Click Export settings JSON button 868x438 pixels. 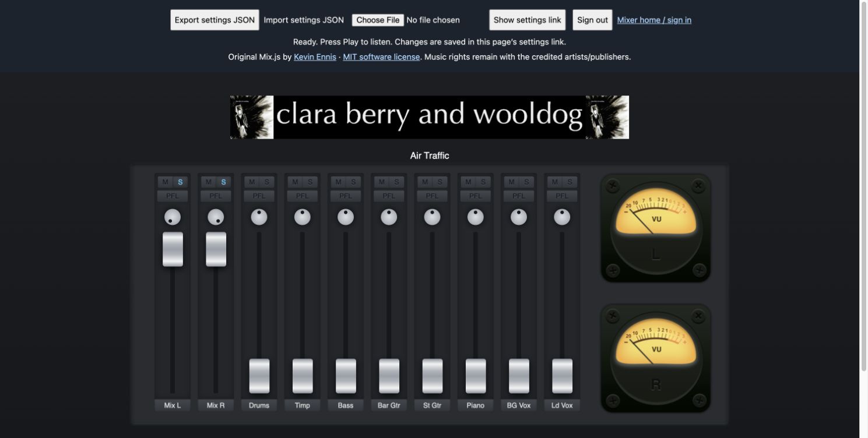pyautogui.click(x=215, y=20)
